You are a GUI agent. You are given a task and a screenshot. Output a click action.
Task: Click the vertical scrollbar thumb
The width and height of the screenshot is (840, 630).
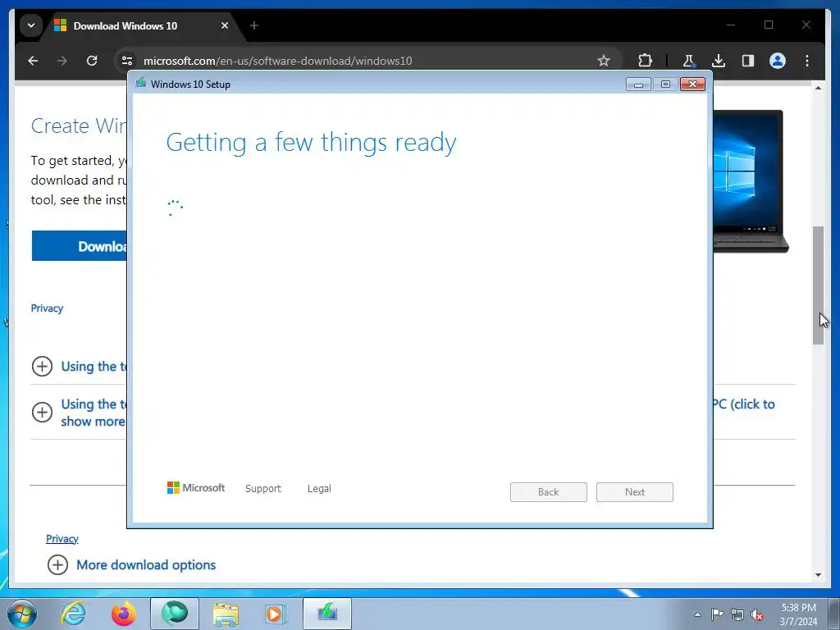[x=818, y=285]
